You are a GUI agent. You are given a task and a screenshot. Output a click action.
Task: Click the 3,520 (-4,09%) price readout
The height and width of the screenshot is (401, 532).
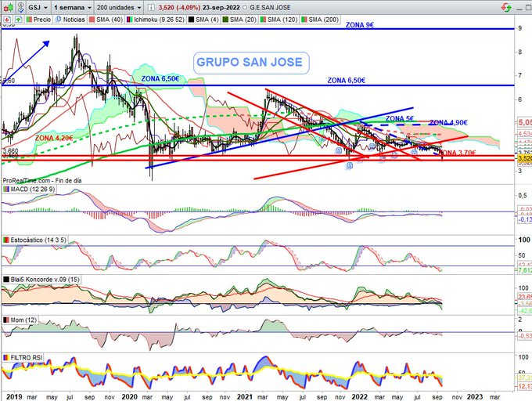179,8
